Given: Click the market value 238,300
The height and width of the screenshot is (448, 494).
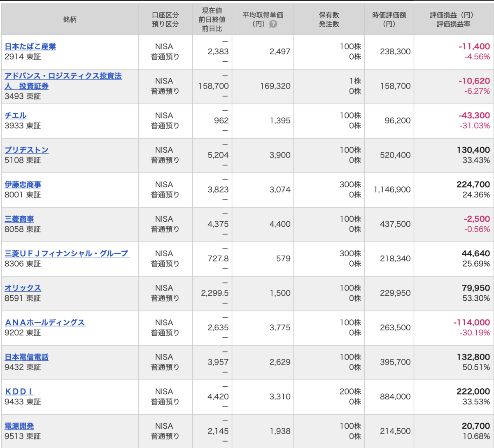Looking at the screenshot, I should (x=395, y=51).
